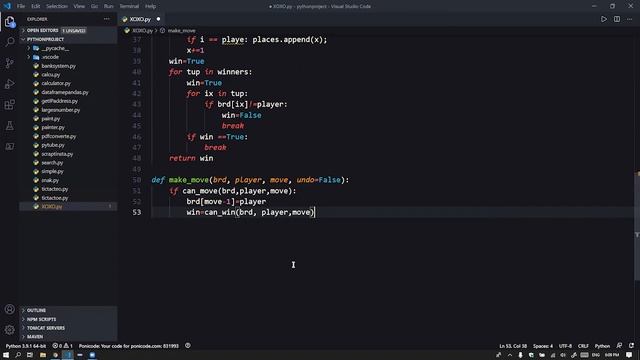Change Python language mode
This screenshot has width=640, height=360.
(x=602, y=346)
